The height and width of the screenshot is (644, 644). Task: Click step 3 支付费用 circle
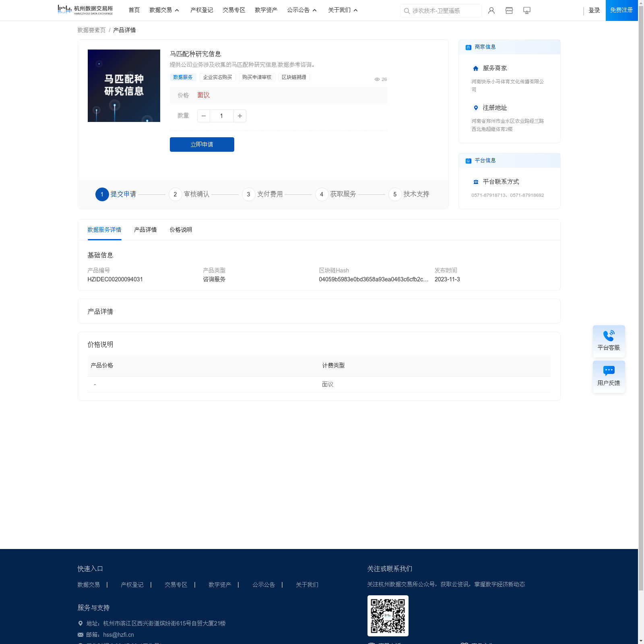tap(249, 194)
